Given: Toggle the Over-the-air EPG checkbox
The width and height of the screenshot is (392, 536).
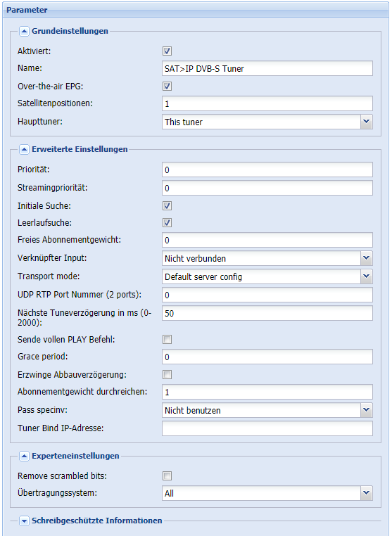Looking at the screenshot, I should coord(167,86).
